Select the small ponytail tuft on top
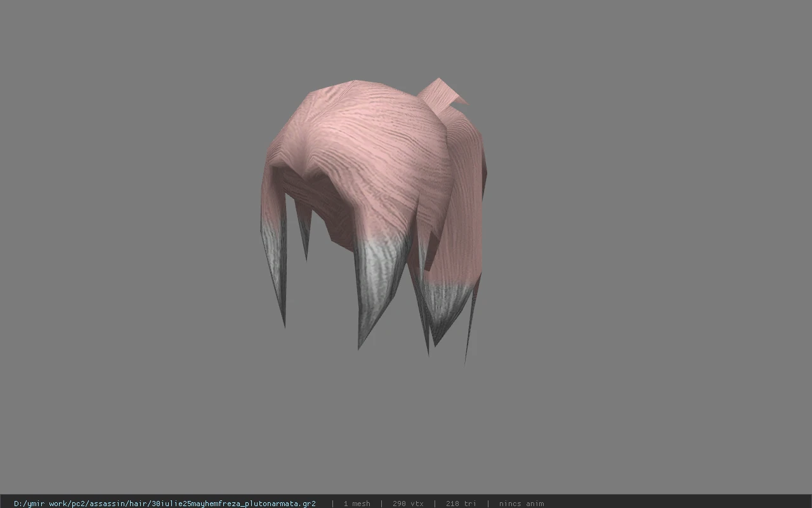 point(442,93)
